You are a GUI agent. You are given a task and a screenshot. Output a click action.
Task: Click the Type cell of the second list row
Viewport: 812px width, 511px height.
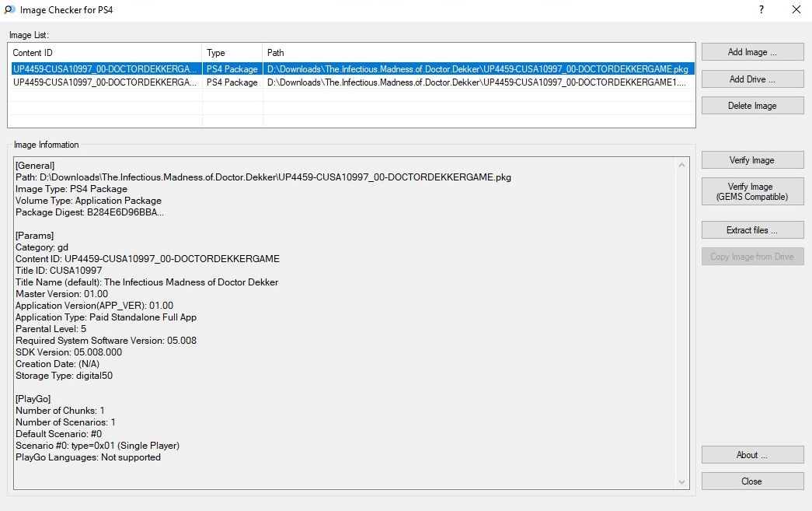click(232, 82)
